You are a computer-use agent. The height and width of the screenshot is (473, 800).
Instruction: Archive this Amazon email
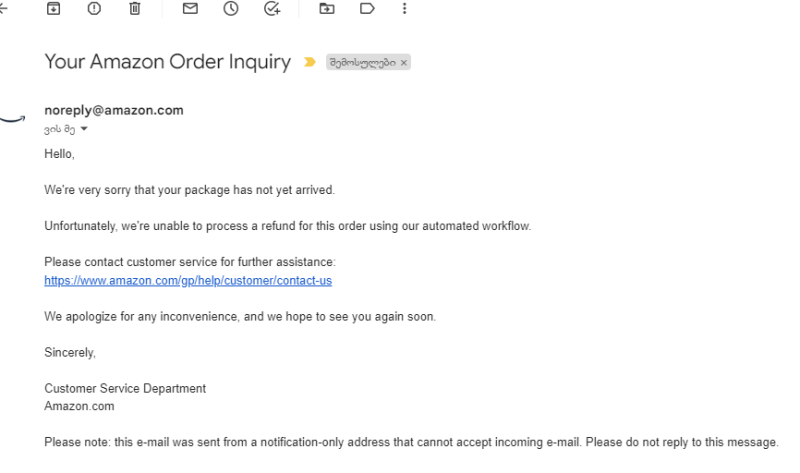(54, 8)
